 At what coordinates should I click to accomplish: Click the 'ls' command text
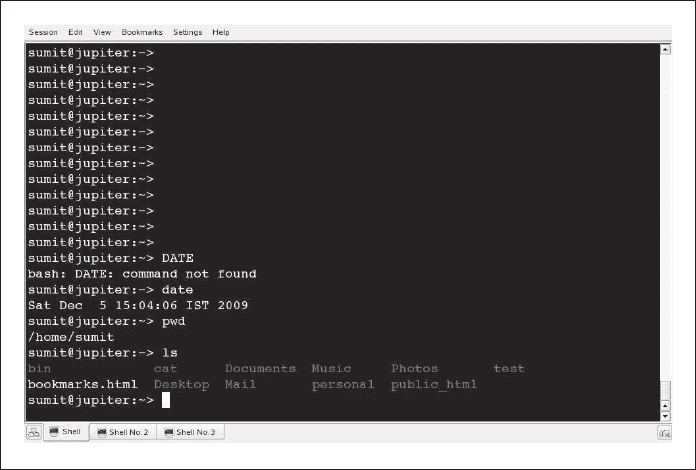click(170, 353)
